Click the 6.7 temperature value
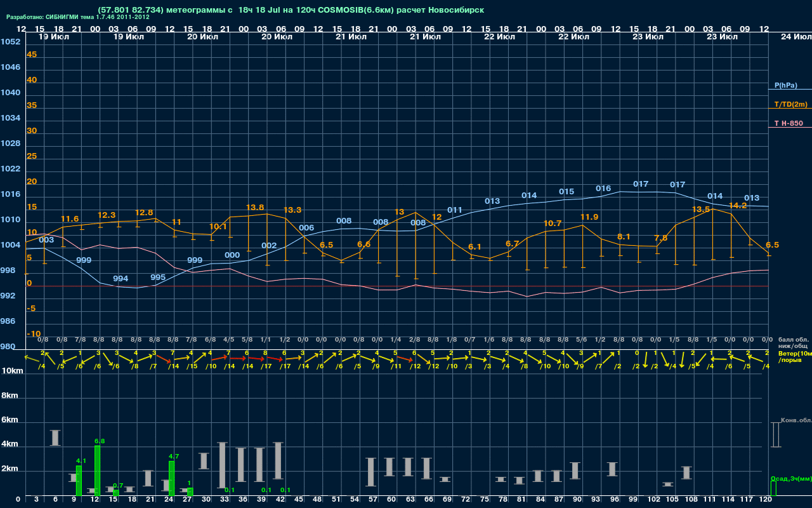Viewport: 812px width, 508px height. (x=513, y=244)
